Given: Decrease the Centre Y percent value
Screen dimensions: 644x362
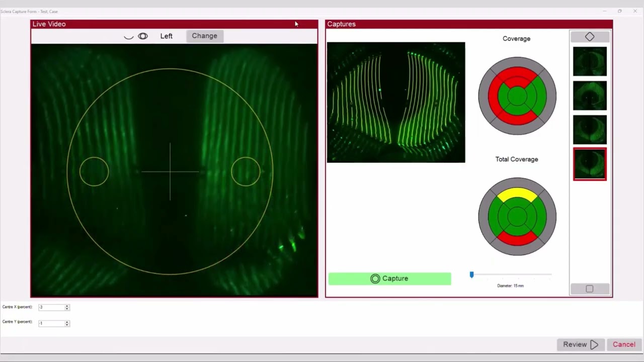Looking at the screenshot, I should (x=67, y=325).
